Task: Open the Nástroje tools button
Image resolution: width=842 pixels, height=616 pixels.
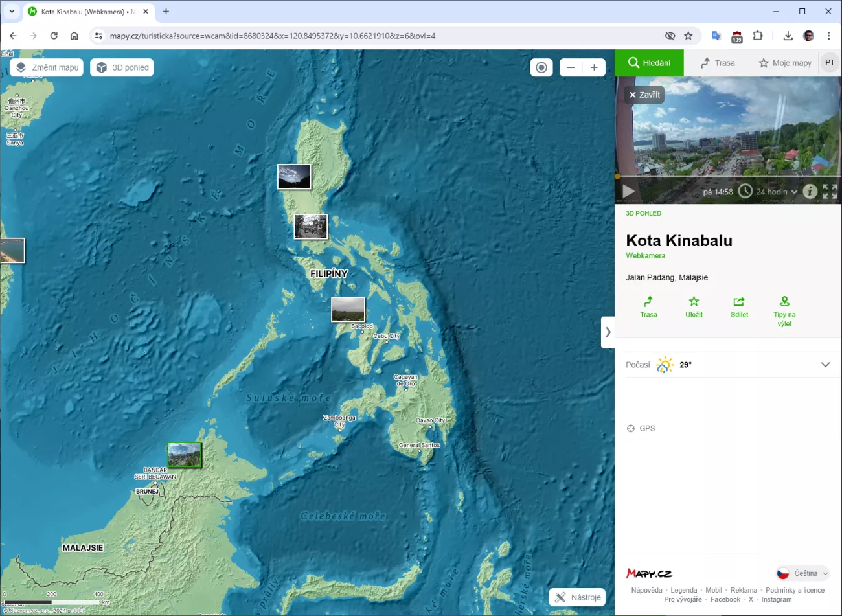Action: pos(578,597)
